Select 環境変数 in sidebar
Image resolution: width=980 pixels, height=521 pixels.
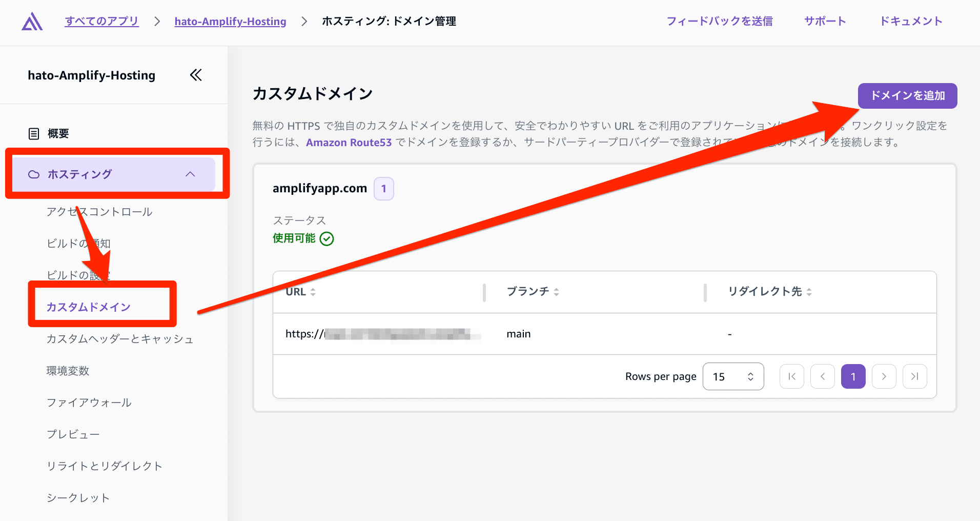[68, 371]
